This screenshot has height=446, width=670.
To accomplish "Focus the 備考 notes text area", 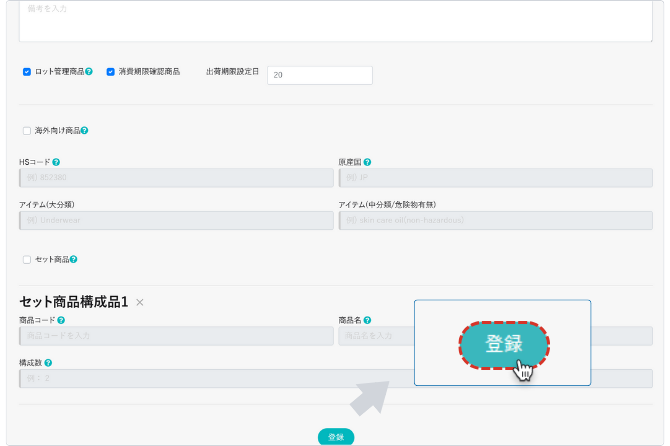I will [x=335, y=20].
